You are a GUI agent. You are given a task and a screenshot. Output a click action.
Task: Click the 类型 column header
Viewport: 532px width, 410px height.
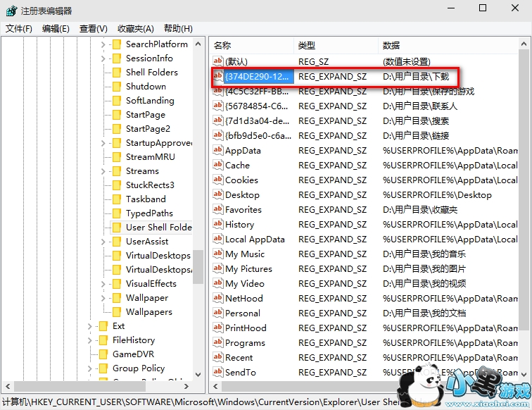tap(336, 46)
